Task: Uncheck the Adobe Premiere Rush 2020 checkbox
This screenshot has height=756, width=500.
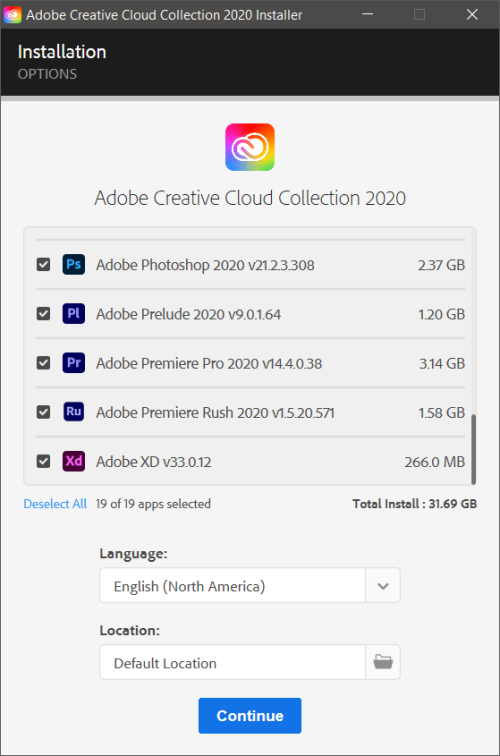Action: 43,412
